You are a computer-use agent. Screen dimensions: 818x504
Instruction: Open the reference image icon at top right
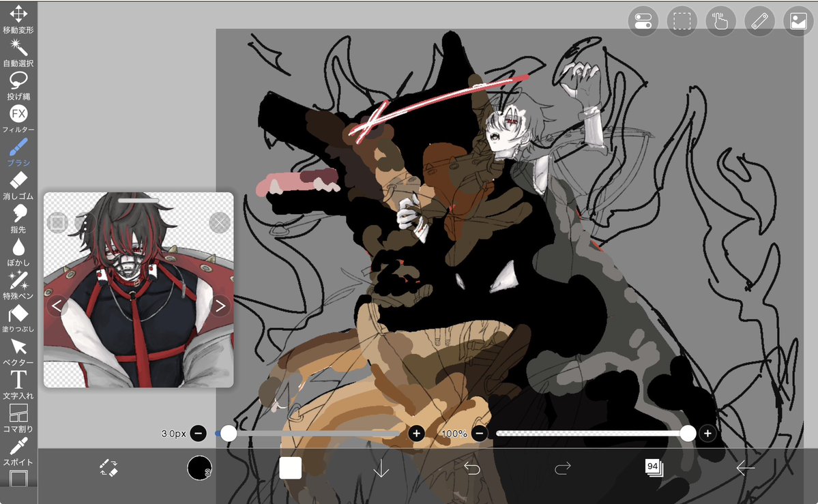pos(798,21)
